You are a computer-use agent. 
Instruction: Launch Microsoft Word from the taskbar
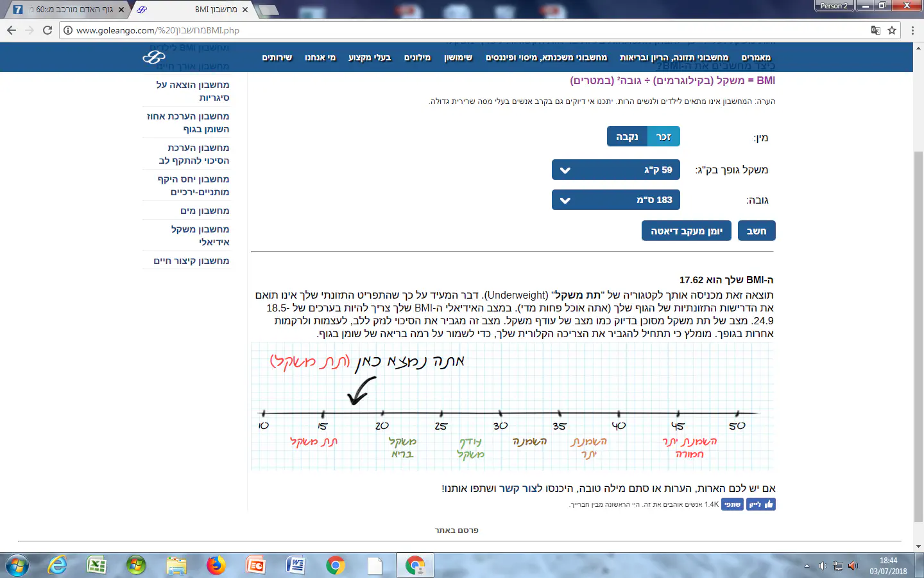click(x=296, y=565)
